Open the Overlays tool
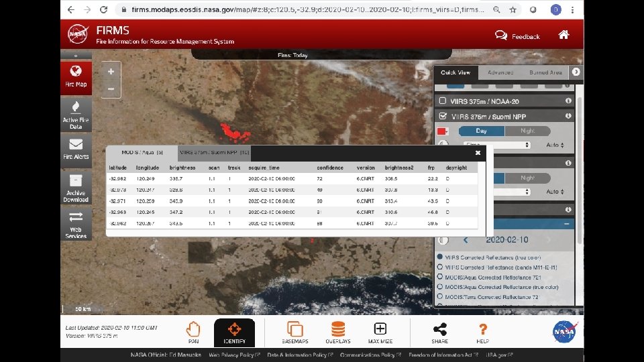 coord(337,333)
